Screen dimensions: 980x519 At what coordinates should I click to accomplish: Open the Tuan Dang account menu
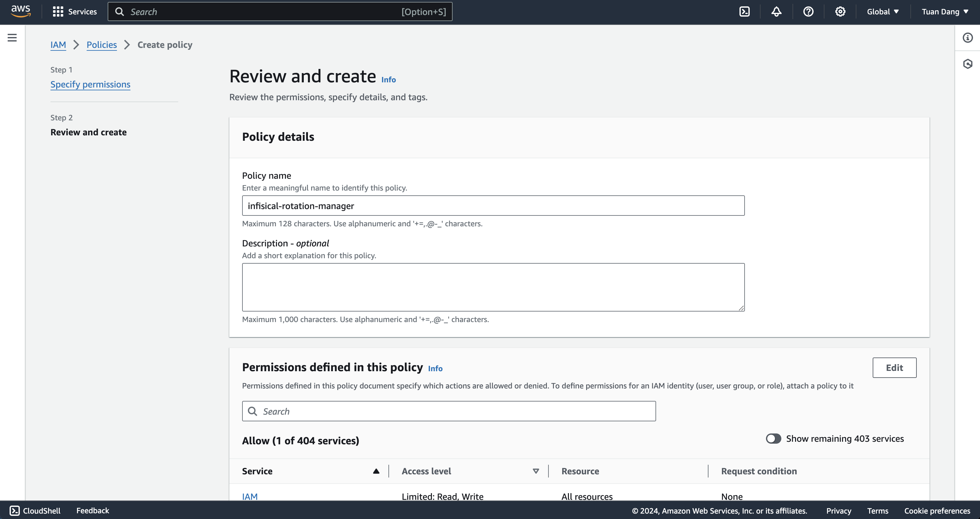point(945,12)
